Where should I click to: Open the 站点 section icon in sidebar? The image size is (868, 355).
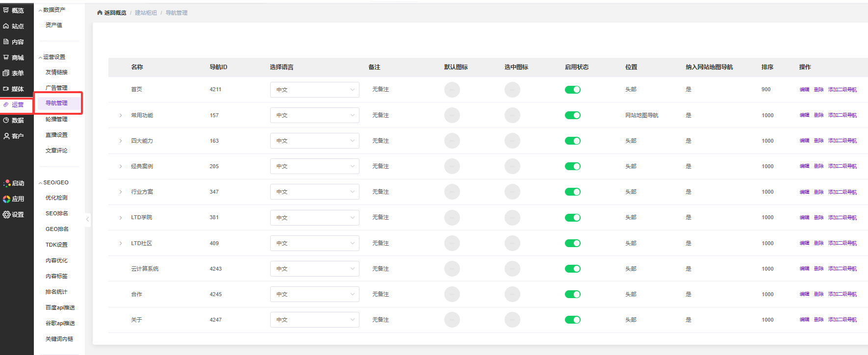tap(6, 26)
